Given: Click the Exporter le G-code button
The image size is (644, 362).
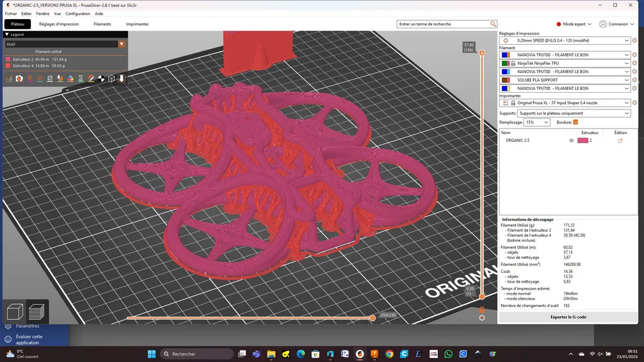Looking at the screenshot, I should pyautogui.click(x=568, y=317).
